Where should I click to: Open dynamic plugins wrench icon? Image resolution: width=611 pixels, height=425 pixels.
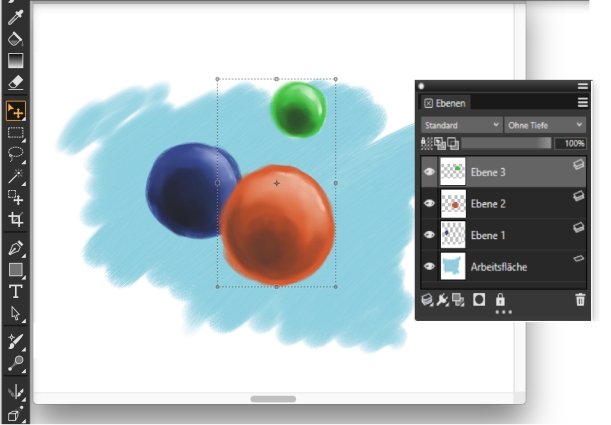[443, 300]
